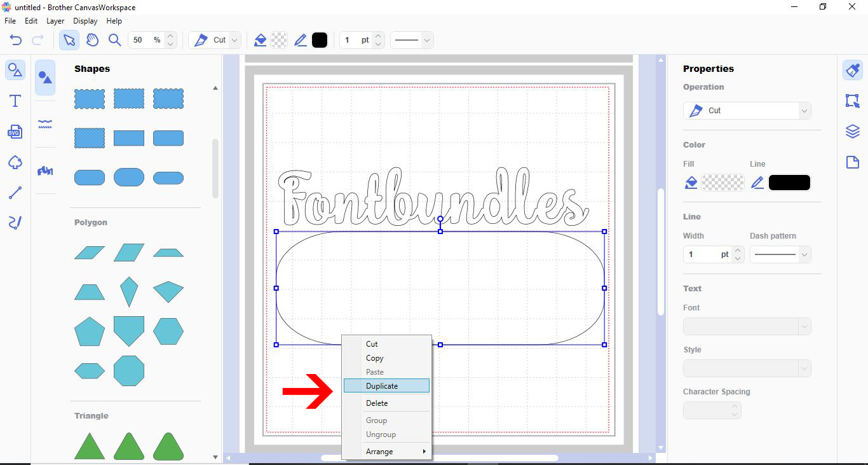Screen dimensions: 868x465
Task: Select the Text tool in left sidebar
Action: (15, 101)
